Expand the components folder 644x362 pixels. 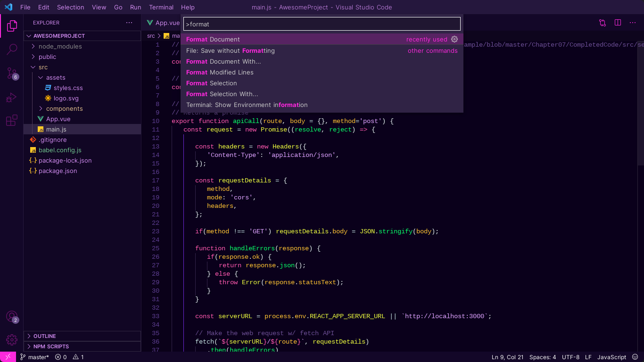tap(82, 108)
